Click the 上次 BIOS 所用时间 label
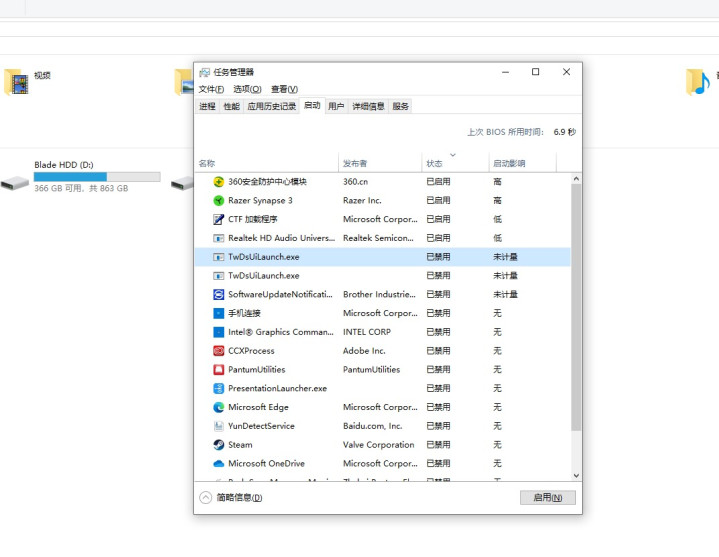Image resolution: width=719 pixels, height=557 pixels. point(505,132)
